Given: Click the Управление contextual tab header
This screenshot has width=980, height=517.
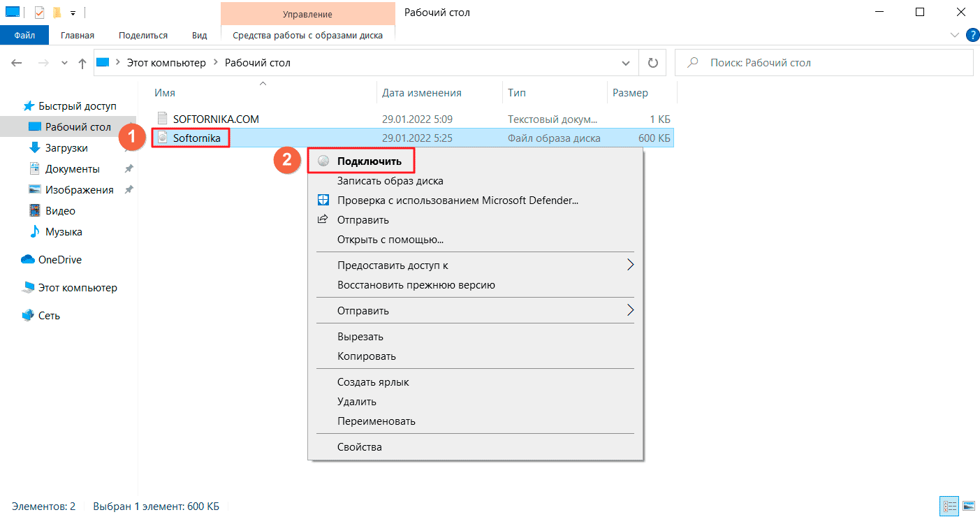Looking at the screenshot, I should pos(307,14).
